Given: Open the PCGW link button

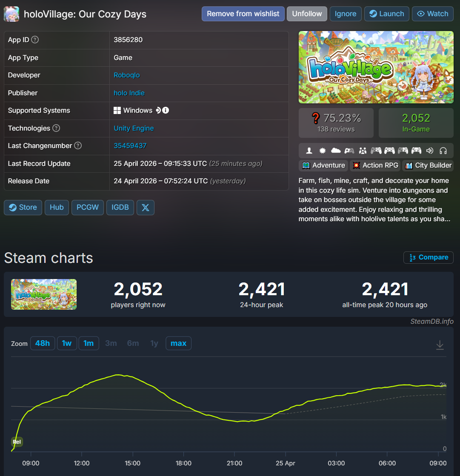Looking at the screenshot, I should click(x=87, y=208).
